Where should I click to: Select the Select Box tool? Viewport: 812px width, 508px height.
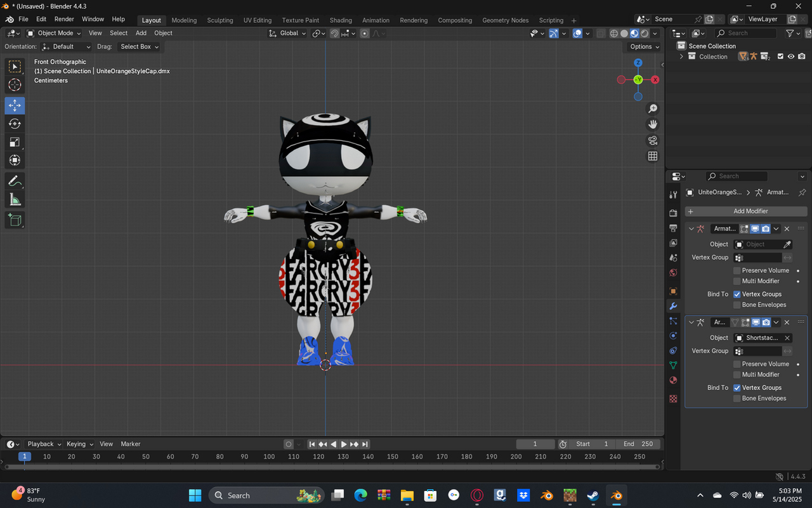(x=15, y=66)
